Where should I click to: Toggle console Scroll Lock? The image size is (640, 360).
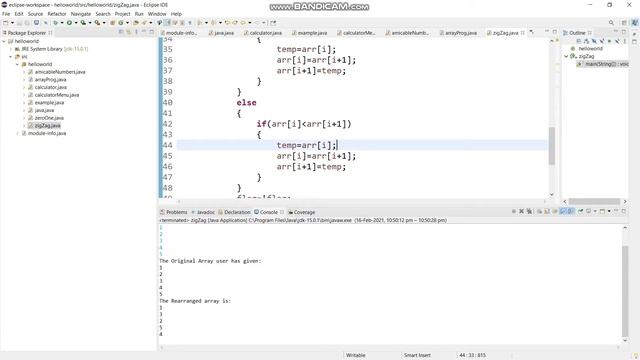(547, 211)
